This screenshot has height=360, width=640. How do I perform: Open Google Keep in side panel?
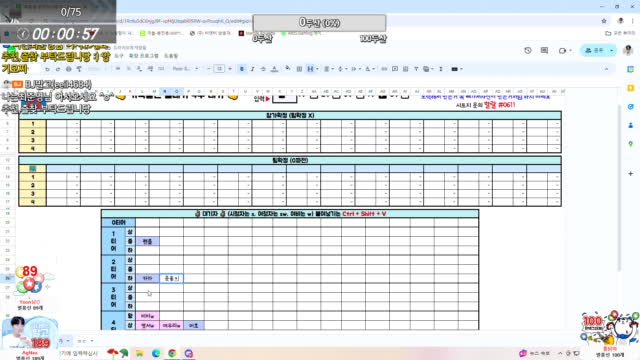pos(631,88)
